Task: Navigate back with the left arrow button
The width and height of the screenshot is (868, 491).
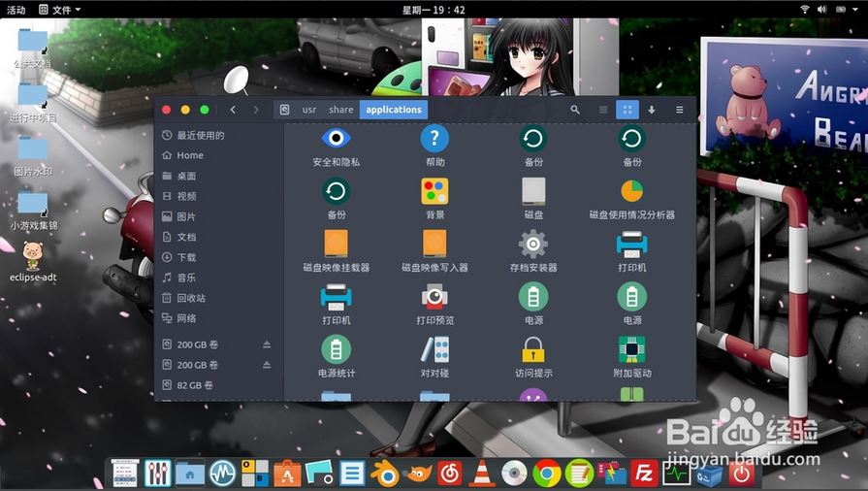Action: click(233, 110)
